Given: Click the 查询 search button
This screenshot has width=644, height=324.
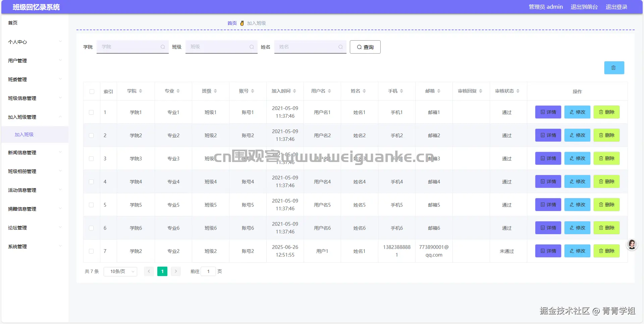Looking at the screenshot, I should click(x=365, y=47).
